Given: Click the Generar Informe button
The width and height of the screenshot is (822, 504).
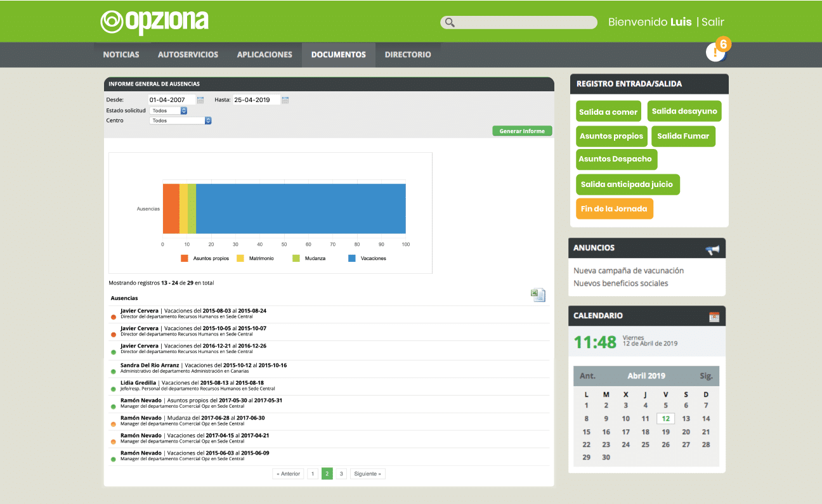Looking at the screenshot, I should pyautogui.click(x=522, y=131).
